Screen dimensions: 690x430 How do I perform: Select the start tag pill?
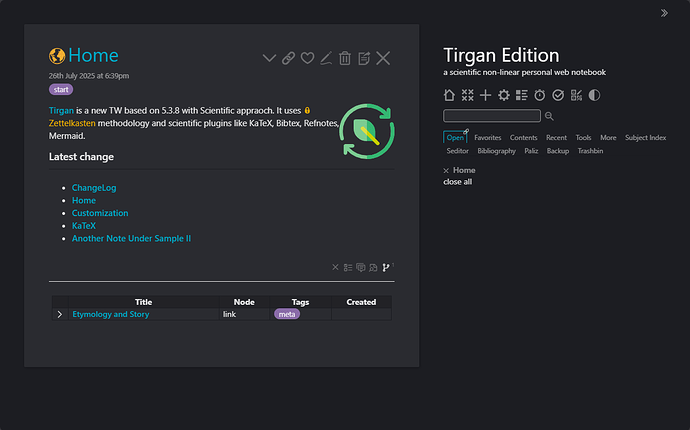click(61, 89)
